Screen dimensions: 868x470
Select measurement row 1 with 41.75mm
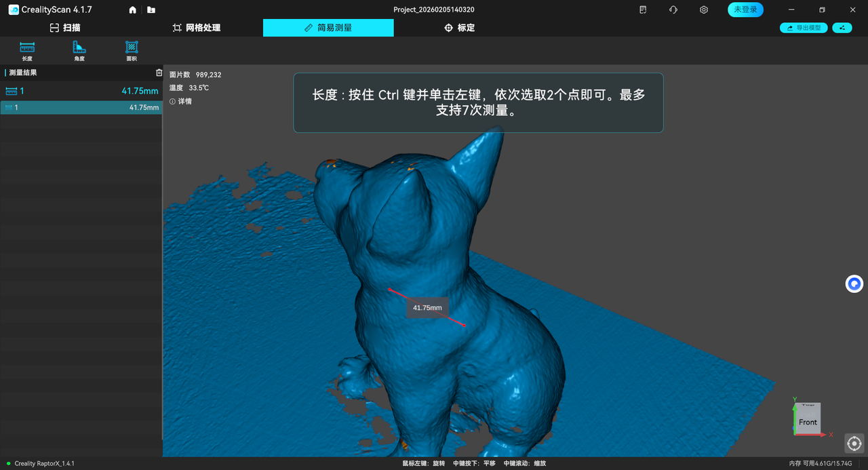pyautogui.click(x=81, y=107)
